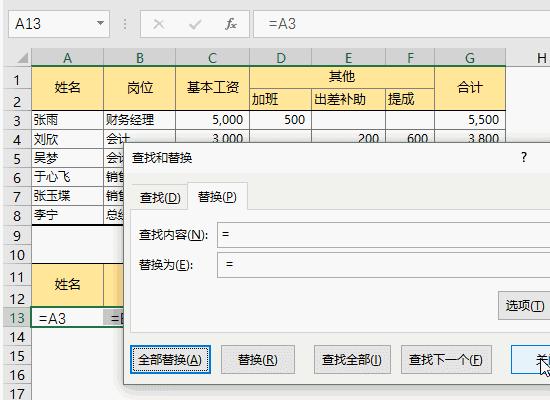
Task: Select the 姓名 header in row 11
Action: click(68, 285)
